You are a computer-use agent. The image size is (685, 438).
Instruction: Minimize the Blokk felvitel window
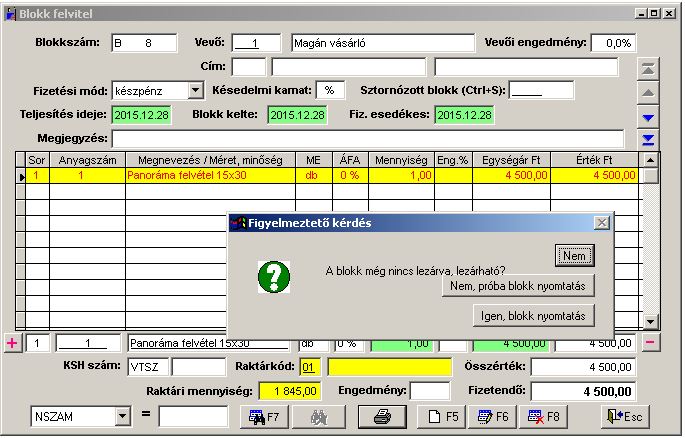pyautogui.click(x=641, y=14)
